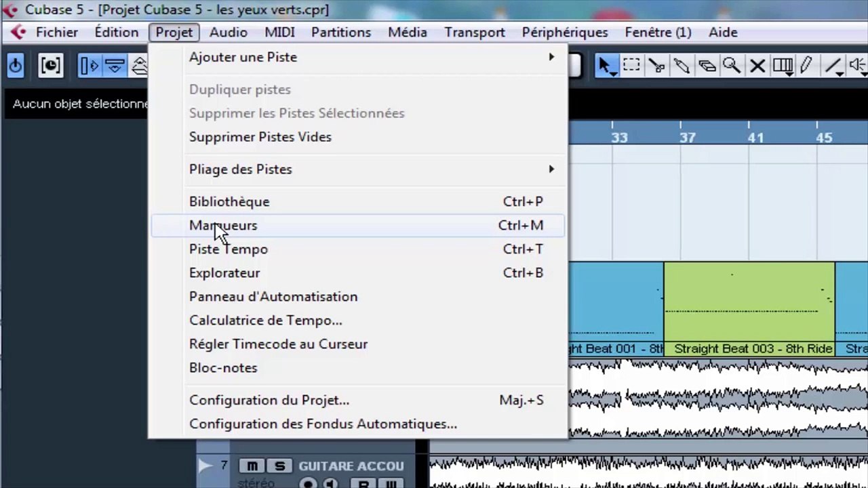Enable record on GUITARE ACCOU track

point(309,483)
